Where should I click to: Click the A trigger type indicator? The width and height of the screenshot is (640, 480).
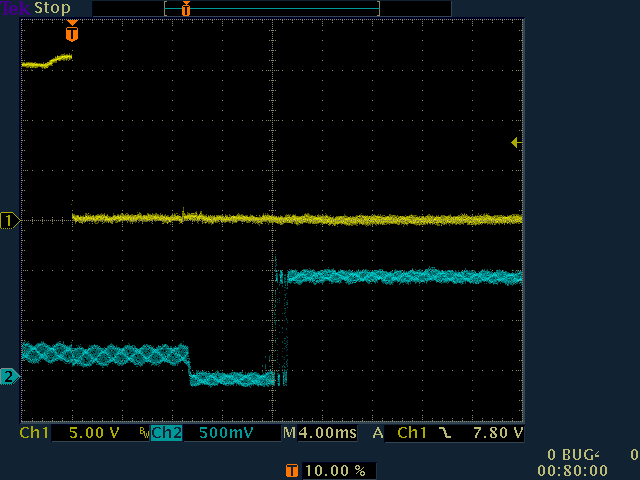378,434
